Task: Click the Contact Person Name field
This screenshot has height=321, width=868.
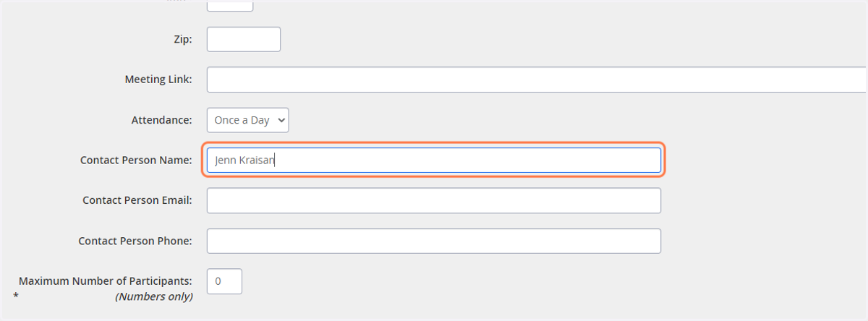Action: click(x=434, y=160)
